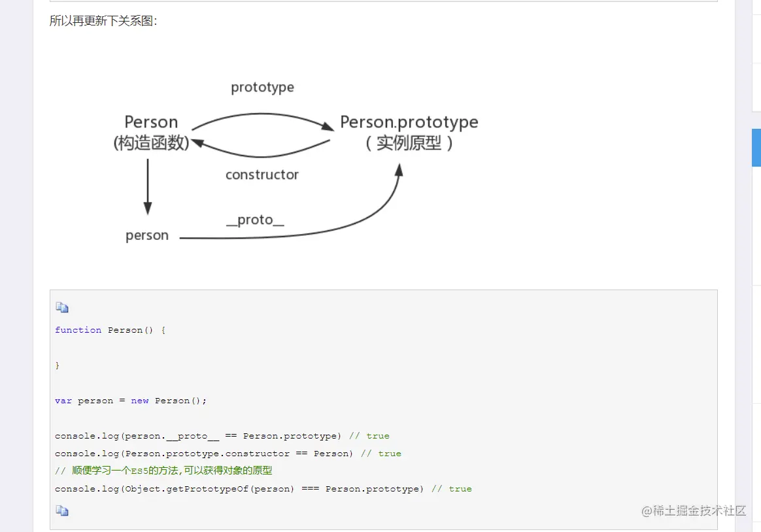Click the Person (构造函数) node in the diagram
This screenshot has height=532, width=761.
point(151,132)
